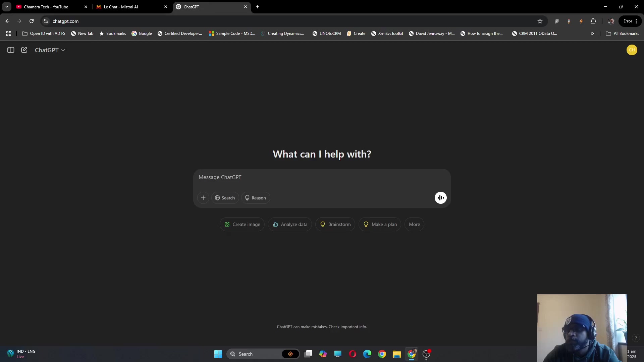The width and height of the screenshot is (644, 362).
Task: Open the David Jennaway bookmark
Action: tap(432, 34)
